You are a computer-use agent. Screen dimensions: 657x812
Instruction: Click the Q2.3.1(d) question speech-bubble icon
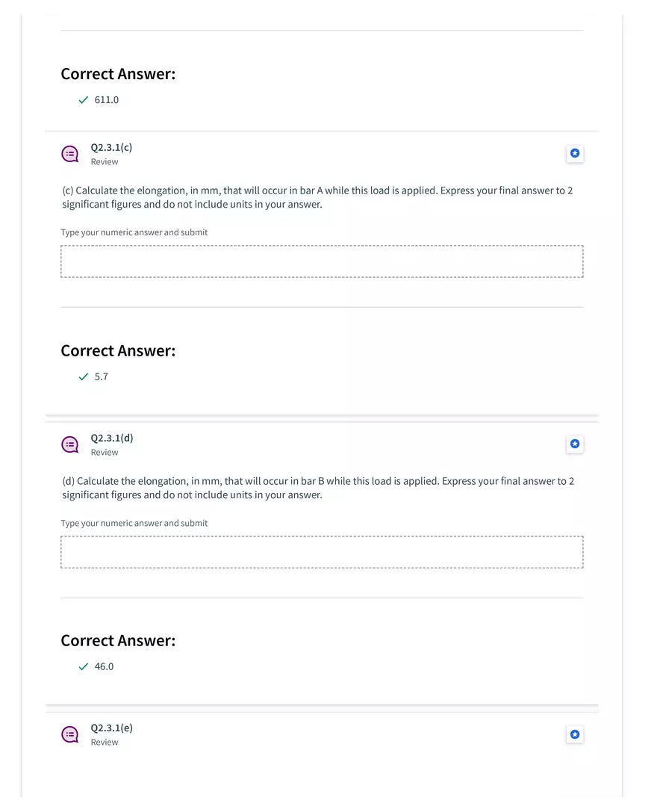[69, 444]
